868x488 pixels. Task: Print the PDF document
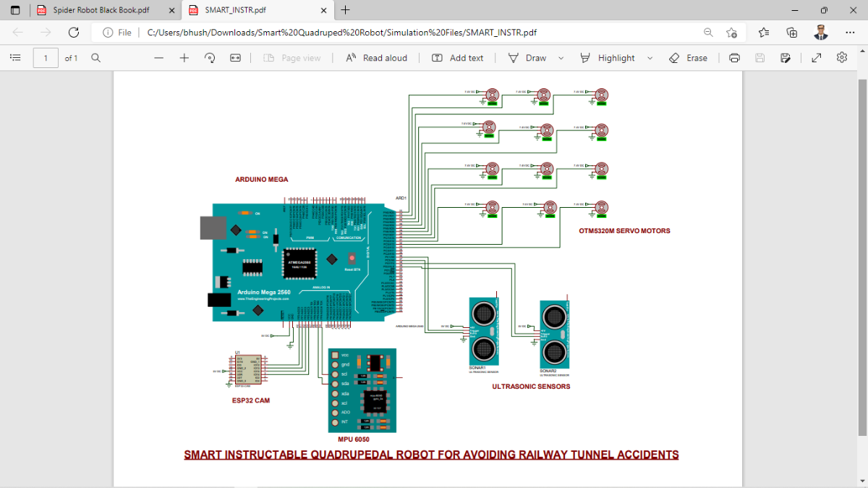click(734, 58)
